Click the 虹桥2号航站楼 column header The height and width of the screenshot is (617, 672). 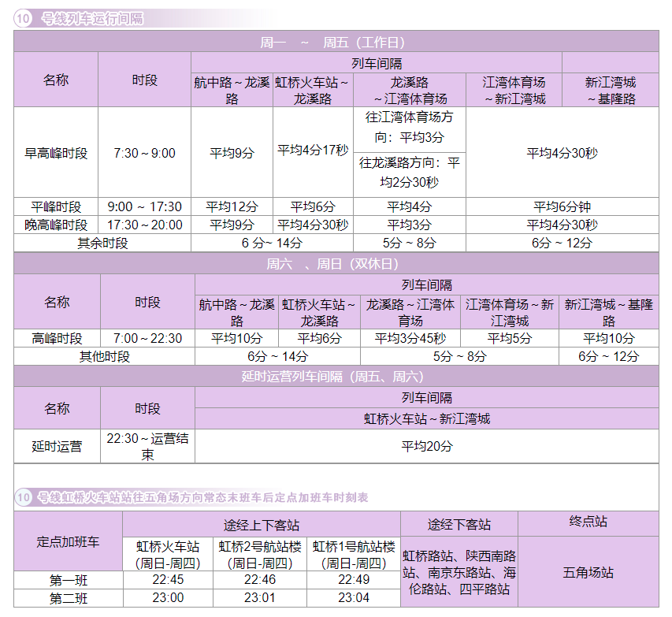coord(260,555)
